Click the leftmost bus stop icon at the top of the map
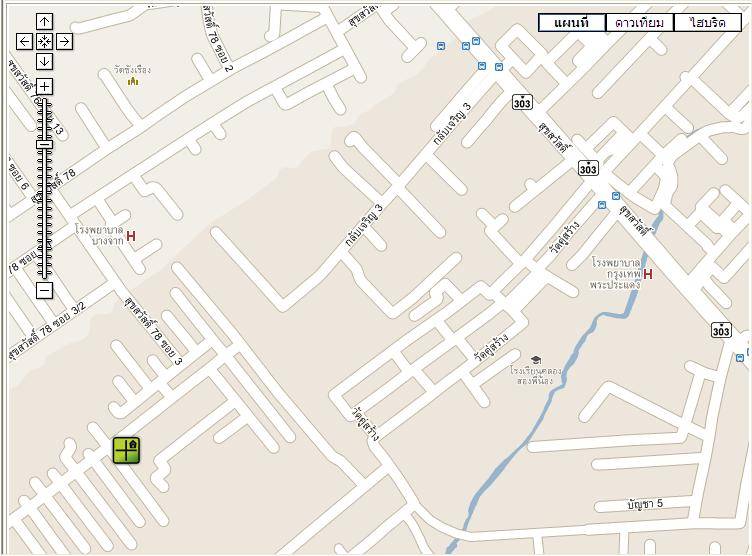Screen dimensions: 752x556 click(441, 46)
